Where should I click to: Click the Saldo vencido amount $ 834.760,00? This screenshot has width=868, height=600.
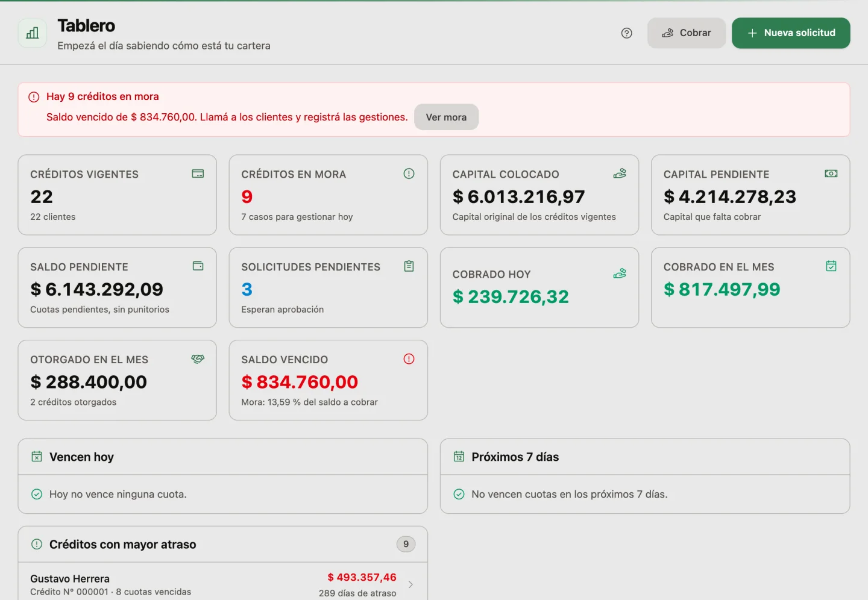click(x=300, y=382)
